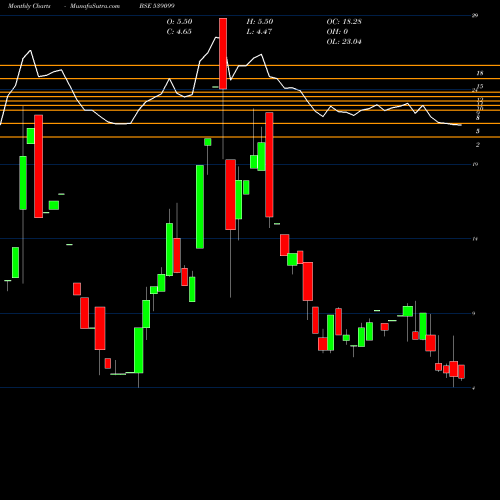Image resolution: width=500 pixels, height=500 pixels.
Task: Click the tall red candle touching the top gridline
Action: coord(223,54)
